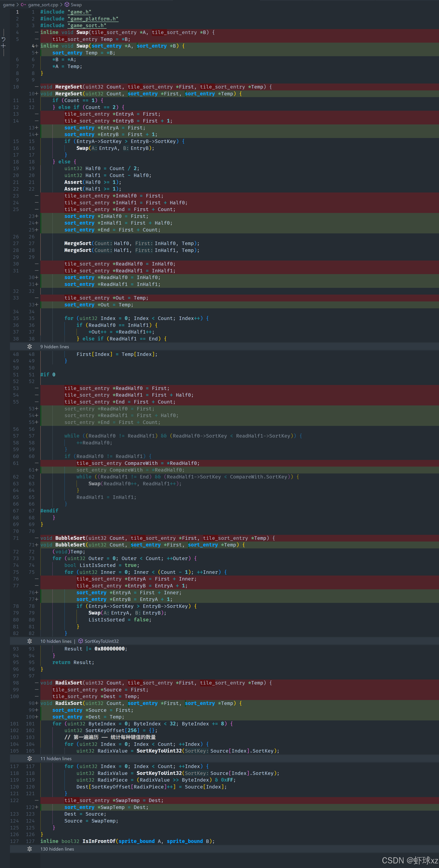Expand the '10 hidden lines' label
This screenshot has width=439, height=868.
tap(56, 641)
